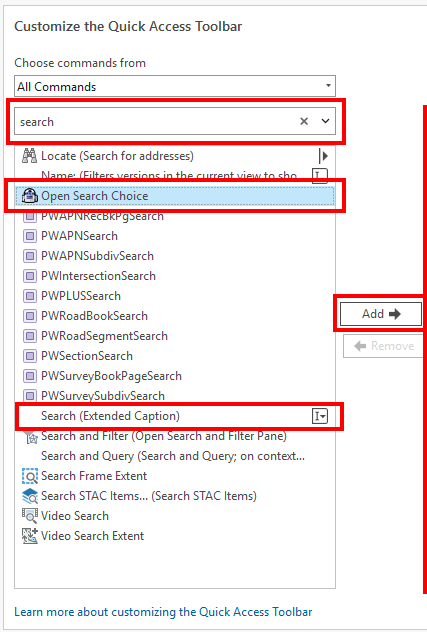Click the Locate binoculars icon
Viewport: 427px width, 632px height.
coord(29,156)
